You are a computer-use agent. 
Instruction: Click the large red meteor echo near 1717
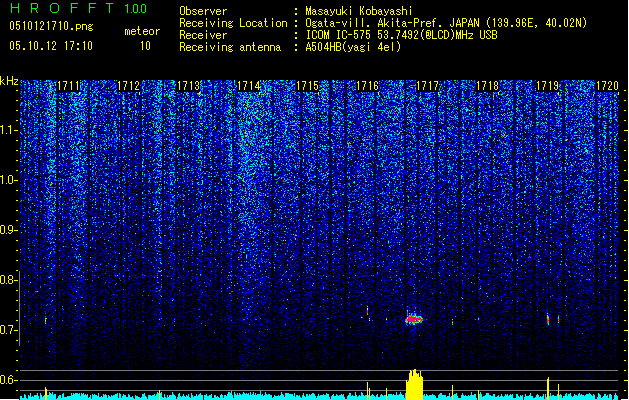tap(414, 319)
